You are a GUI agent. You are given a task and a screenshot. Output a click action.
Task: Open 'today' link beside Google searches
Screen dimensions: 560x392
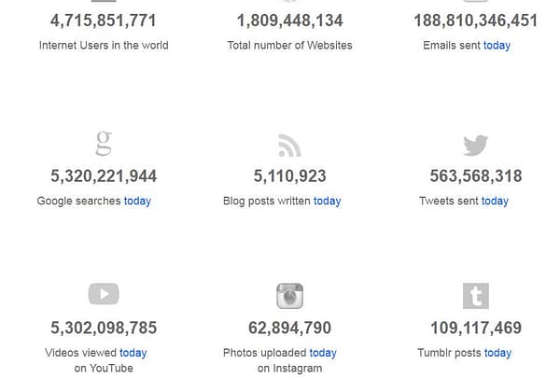[137, 201]
